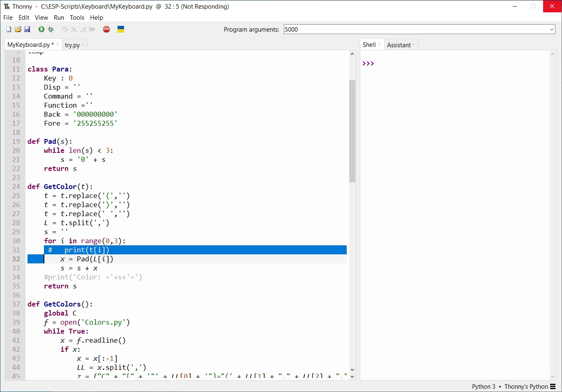Click the "L = t.split(',')" line

point(76,223)
